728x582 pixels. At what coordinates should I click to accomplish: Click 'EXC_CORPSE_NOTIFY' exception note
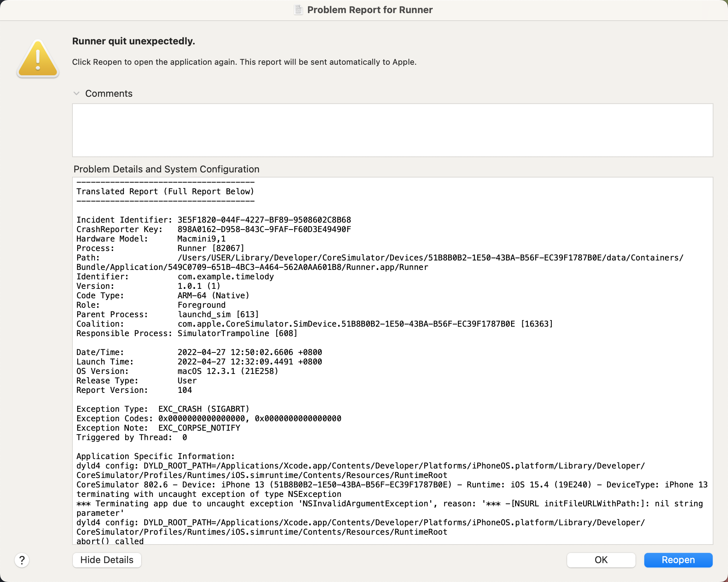[199, 428]
